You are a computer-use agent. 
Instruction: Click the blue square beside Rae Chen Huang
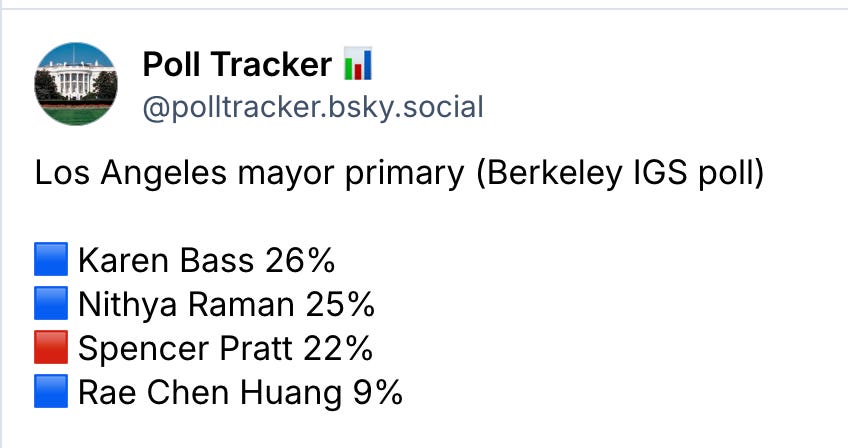coord(51,391)
